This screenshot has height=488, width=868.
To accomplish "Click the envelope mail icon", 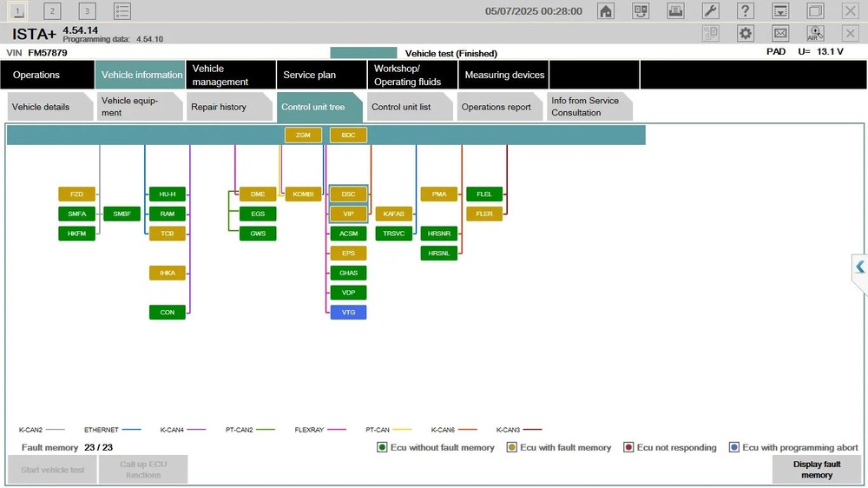I will (780, 33).
